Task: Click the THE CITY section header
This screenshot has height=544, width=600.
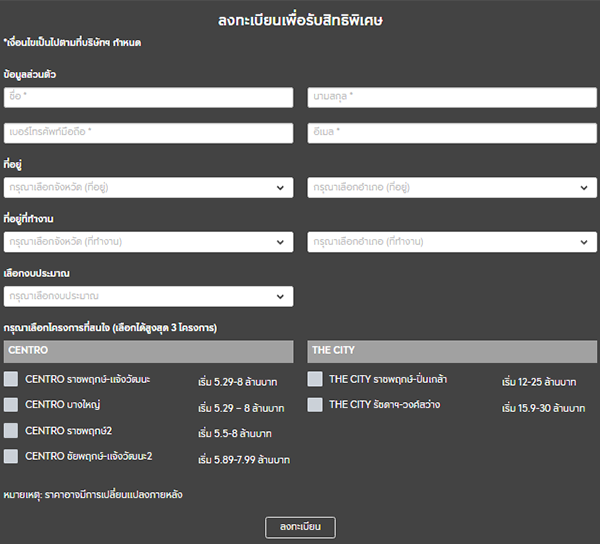Action: [x=452, y=351]
